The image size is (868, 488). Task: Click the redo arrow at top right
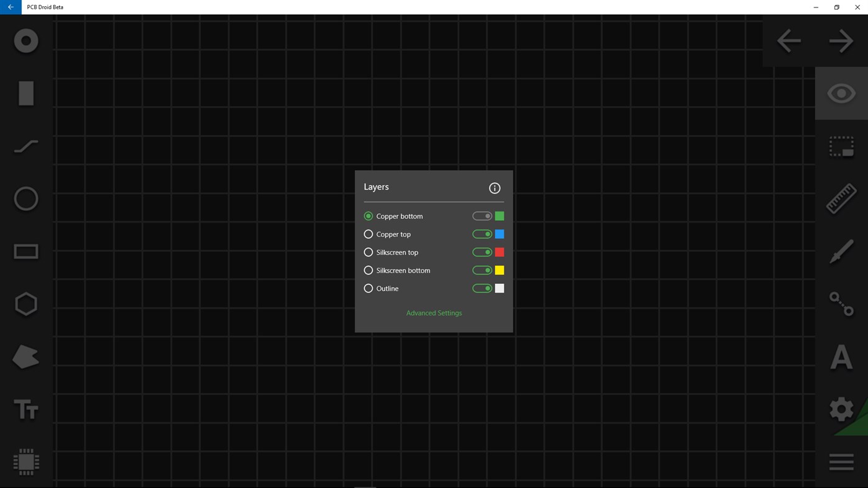tap(841, 40)
